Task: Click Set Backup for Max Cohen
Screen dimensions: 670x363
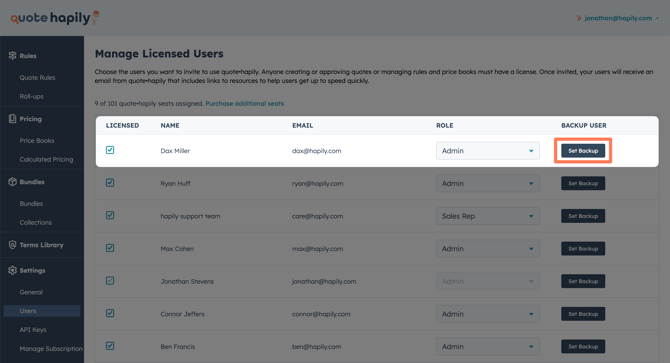Action: (x=583, y=249)
